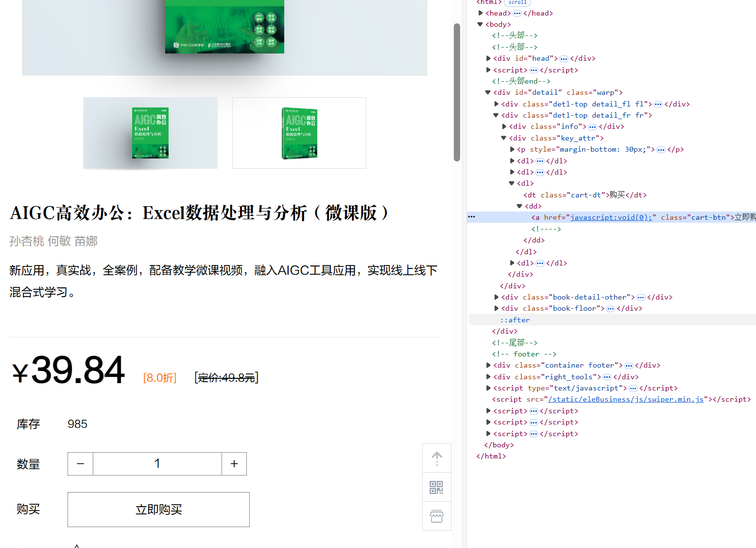Expand the div id="head" node
Image resolution: width=756 pixels, height=548 pixels.
(488, 58)
